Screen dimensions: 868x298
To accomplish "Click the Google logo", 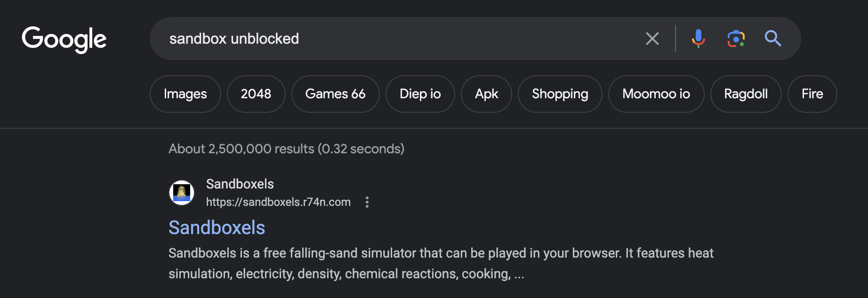I will pos(64,39).
